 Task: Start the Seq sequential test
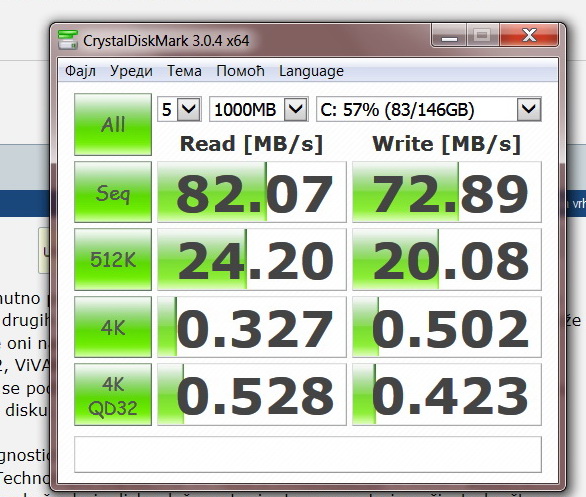pyautogui.click(x=113, y=192)
